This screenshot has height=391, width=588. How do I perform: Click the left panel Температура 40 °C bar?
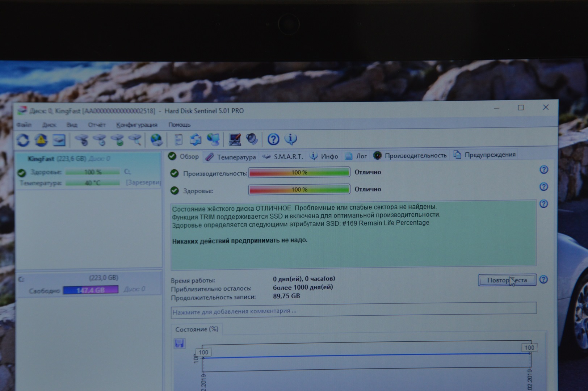(93, 183)
